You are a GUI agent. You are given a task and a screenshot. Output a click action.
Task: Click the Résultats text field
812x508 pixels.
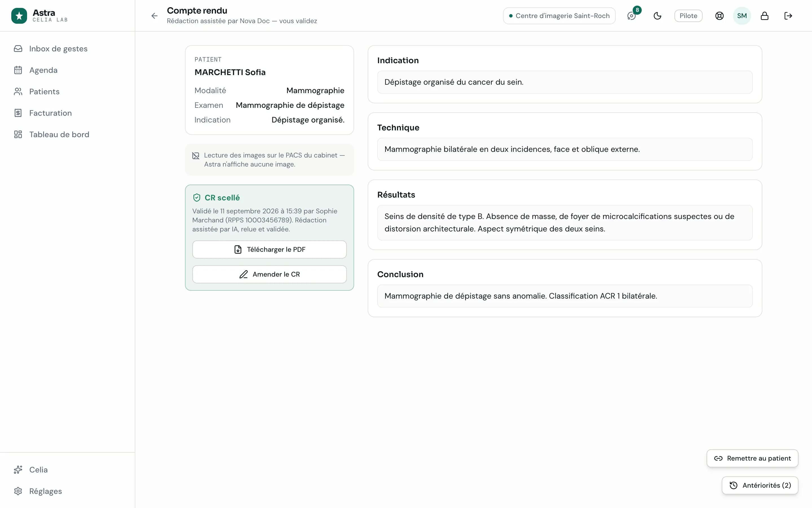pos(565,222)
